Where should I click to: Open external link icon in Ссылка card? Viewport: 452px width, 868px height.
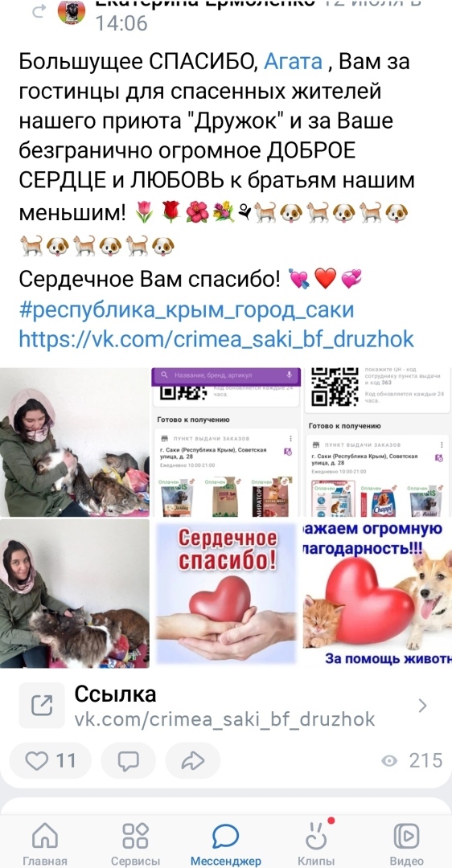point(42,706)
